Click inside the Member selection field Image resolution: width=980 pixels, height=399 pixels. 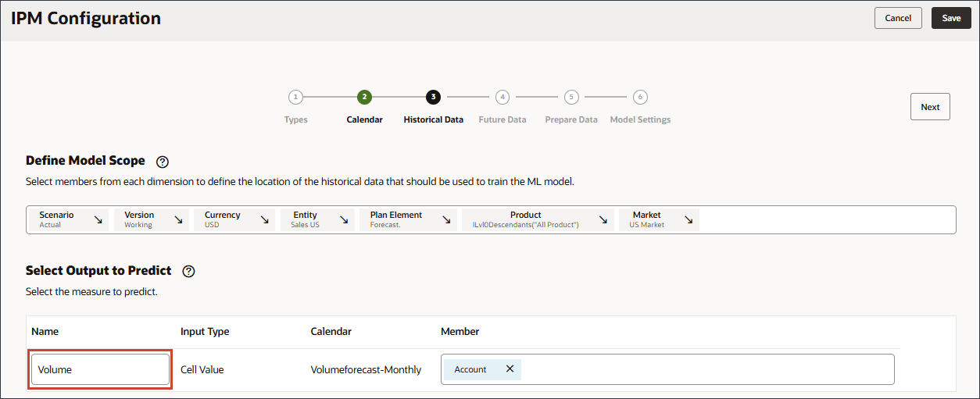[x=667, y=369]
